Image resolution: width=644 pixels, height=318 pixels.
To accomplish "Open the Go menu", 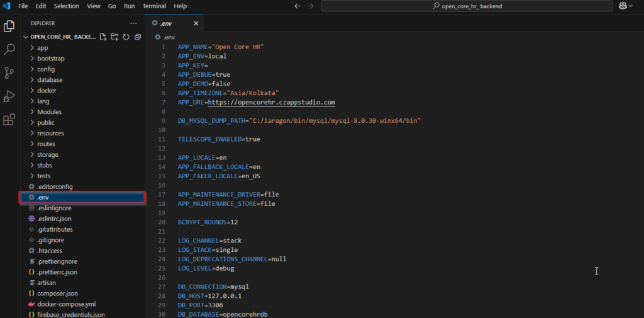I will (x=112, y=6).
